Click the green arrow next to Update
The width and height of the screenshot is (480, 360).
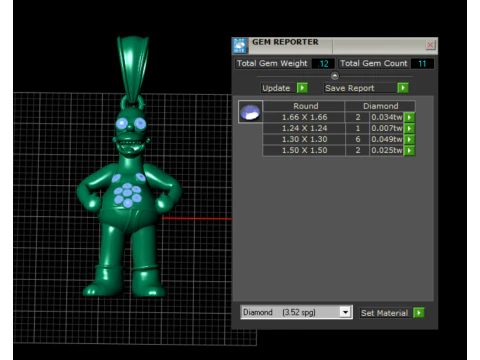(302, 88)
